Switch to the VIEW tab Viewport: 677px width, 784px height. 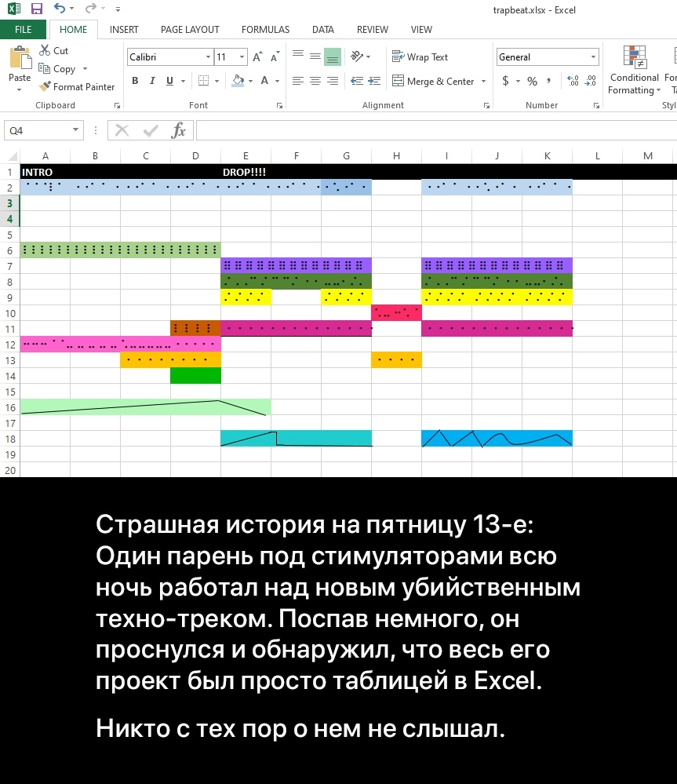click(421, 30)
